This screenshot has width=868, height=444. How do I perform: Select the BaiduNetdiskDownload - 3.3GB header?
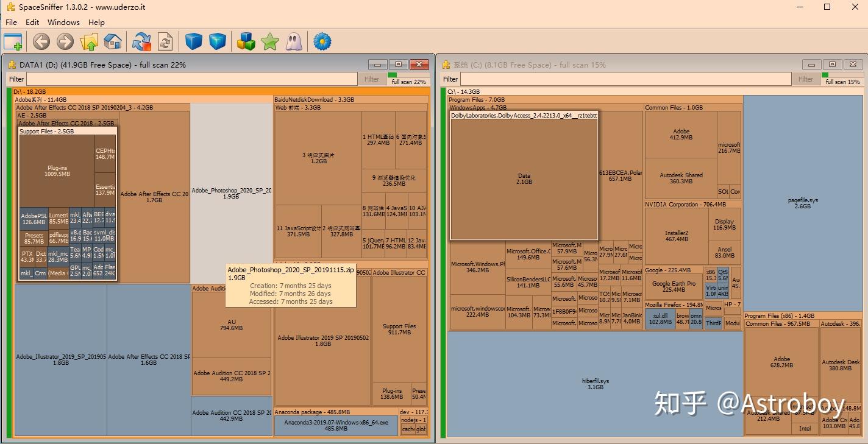point(351,99)
